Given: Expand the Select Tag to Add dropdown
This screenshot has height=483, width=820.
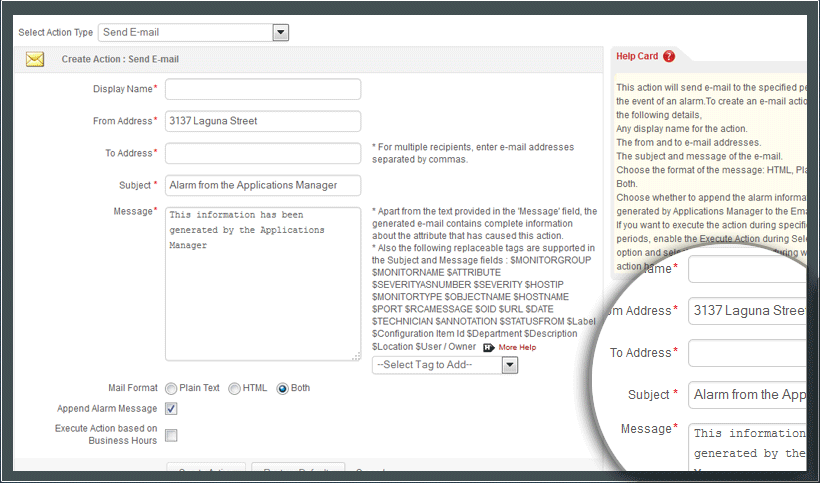Looking at the screenshot, I should point(445,365).
